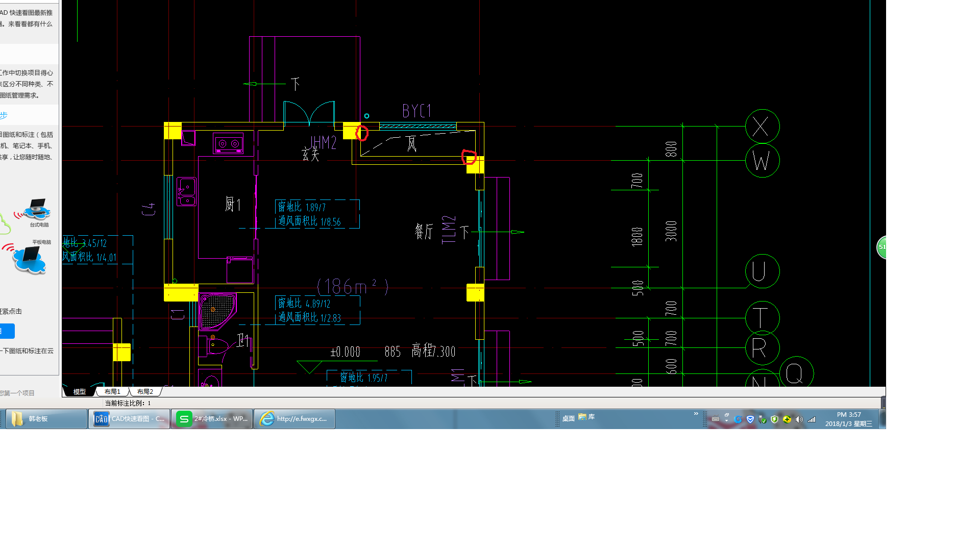Click the 通风面积比 1/8.56 annotation

[309, 221]
